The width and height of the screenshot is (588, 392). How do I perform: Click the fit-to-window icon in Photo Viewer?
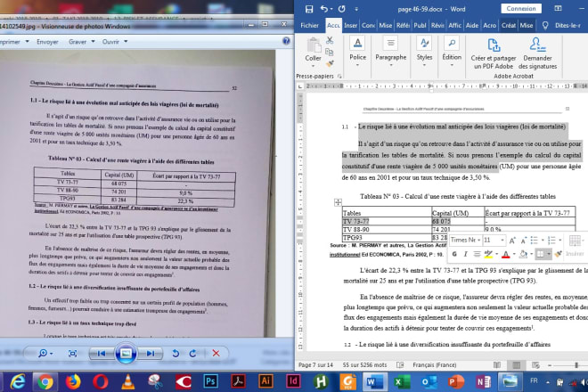pos(72,354)
